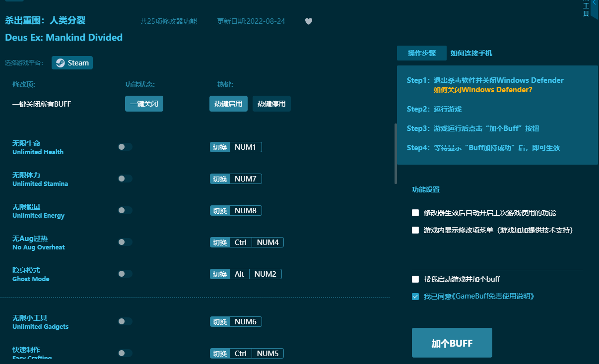599x364 pixels.
Task: Click the 功能设置 heading
Action: coord(426,189)
